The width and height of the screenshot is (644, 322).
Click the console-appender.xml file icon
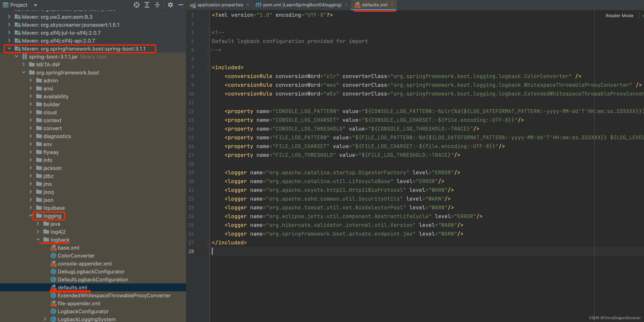(53, 263)
